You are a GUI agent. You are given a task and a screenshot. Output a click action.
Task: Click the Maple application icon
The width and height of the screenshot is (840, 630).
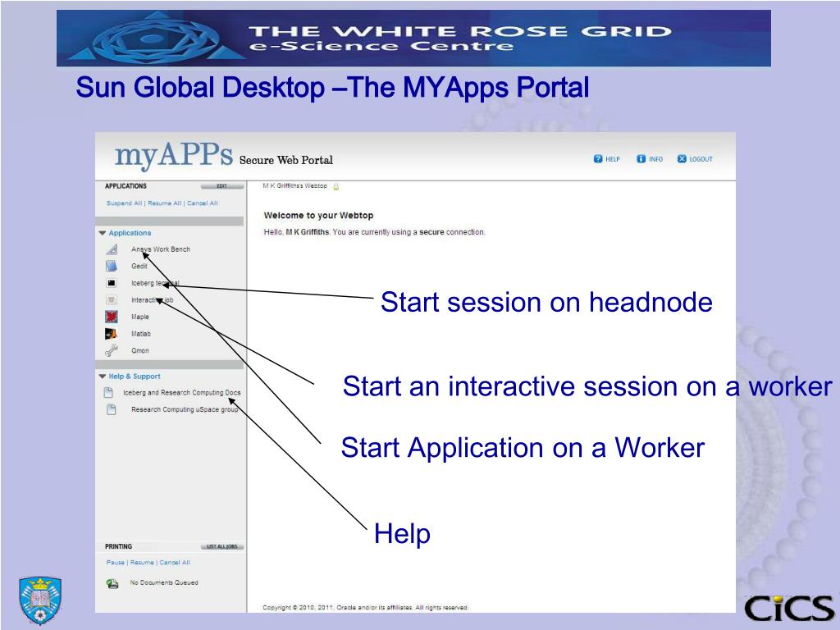(x=112, y=317)
